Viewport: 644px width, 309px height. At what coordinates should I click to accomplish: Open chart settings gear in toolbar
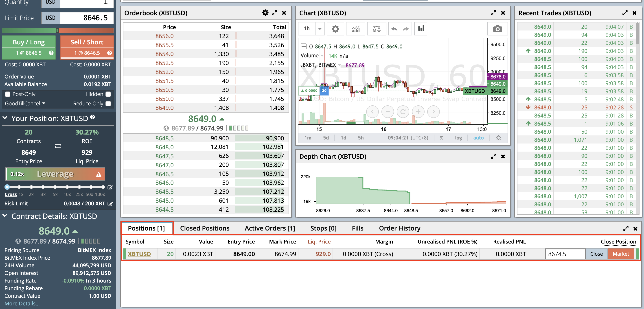[335, 29]
